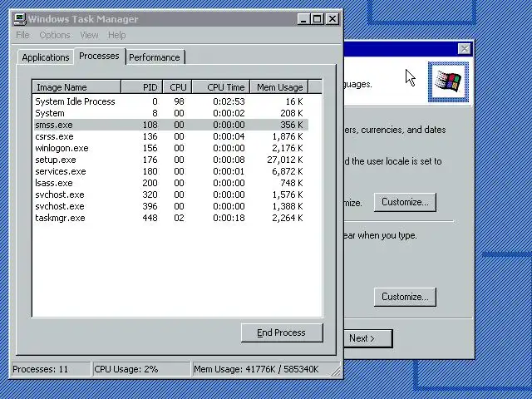Image resolution: width=532 pixels, height=399 pixels.
Task: Sort by the Image Name column header
Action: tap(76, 87)
